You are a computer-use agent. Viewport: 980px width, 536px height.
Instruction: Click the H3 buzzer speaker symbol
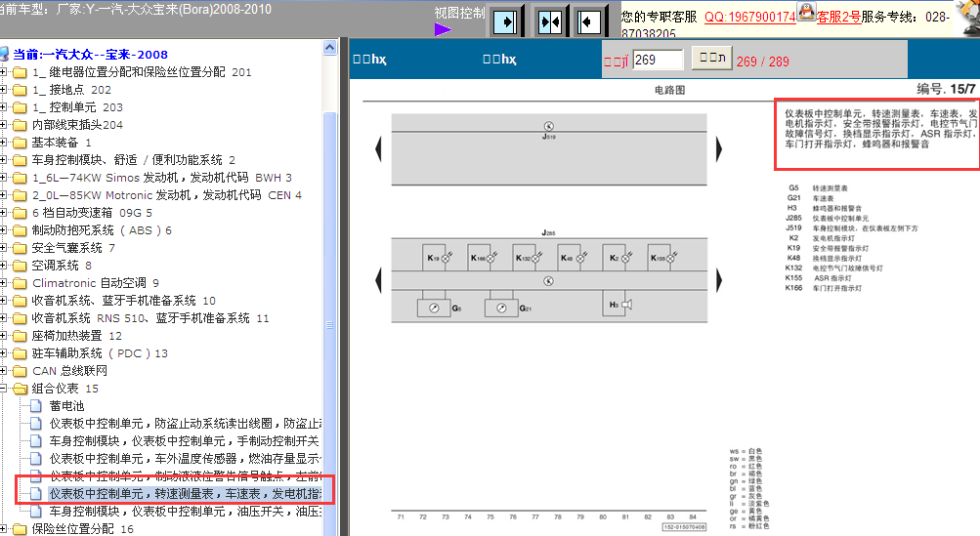(x=627, y=305)
